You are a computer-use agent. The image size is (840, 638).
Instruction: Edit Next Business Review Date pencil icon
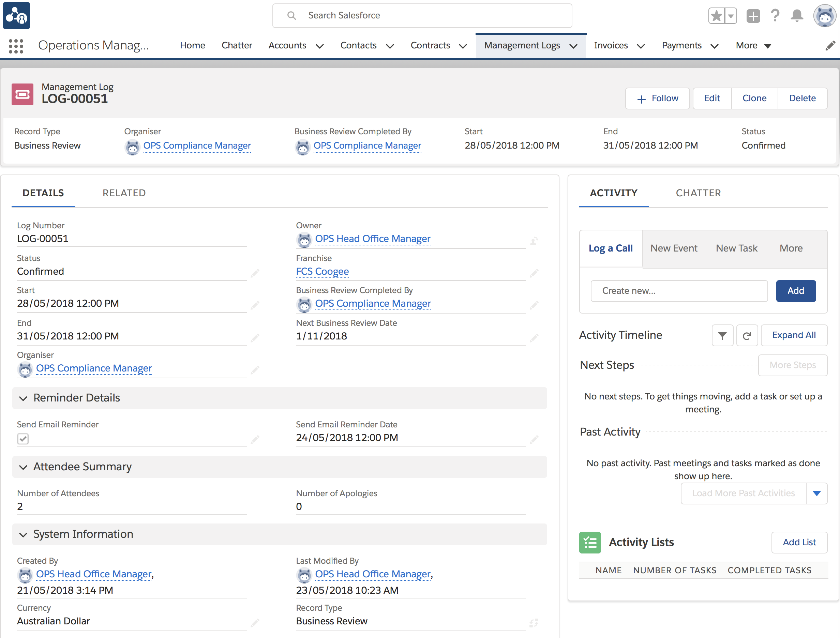[534, 338]
